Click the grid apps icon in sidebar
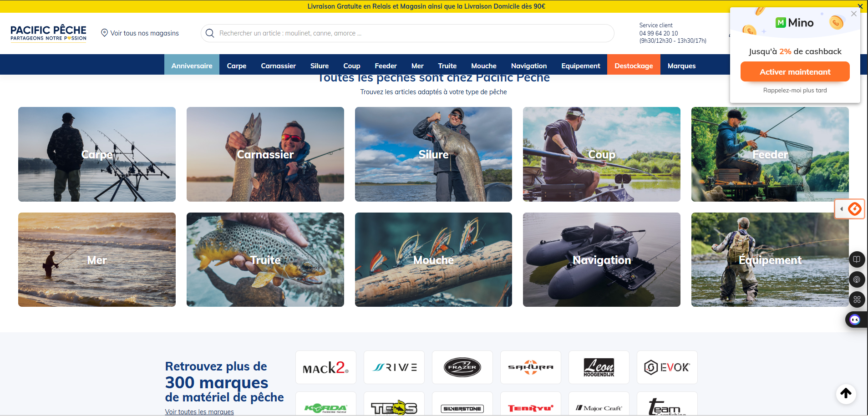 point(857,299)
